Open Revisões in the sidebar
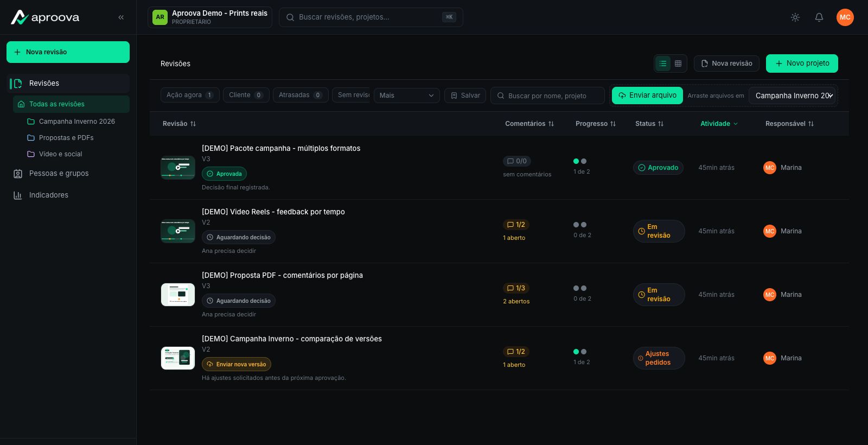This screenshot has height=445, width=868. click(68, 84)
